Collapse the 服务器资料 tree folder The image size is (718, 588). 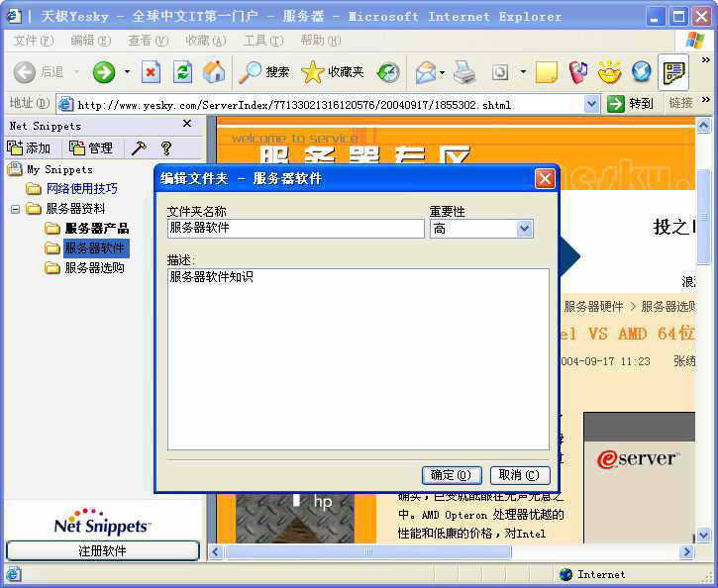point(16,209)
